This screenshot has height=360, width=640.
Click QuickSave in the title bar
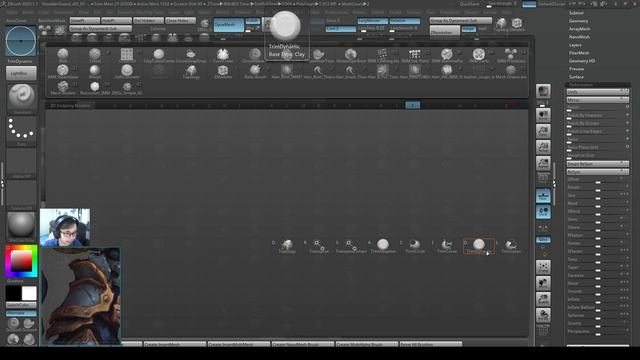click(469, 4)
